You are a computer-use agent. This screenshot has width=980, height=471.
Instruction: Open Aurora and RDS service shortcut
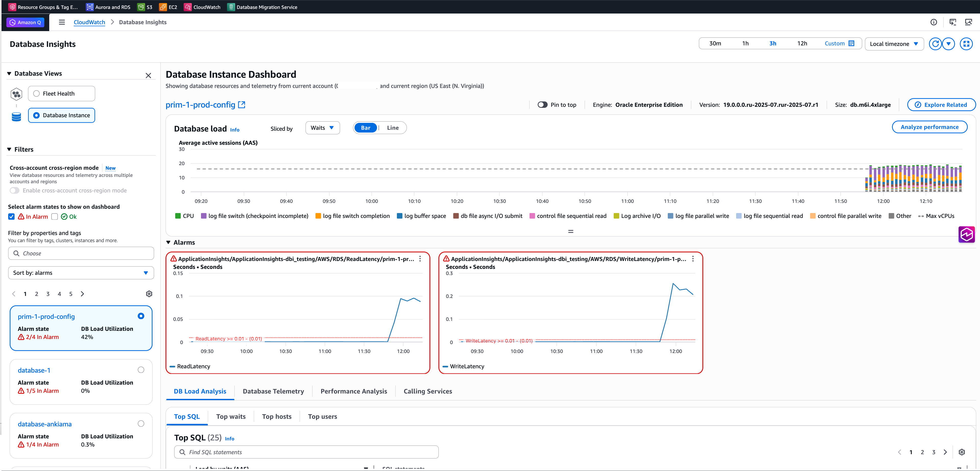108,7
